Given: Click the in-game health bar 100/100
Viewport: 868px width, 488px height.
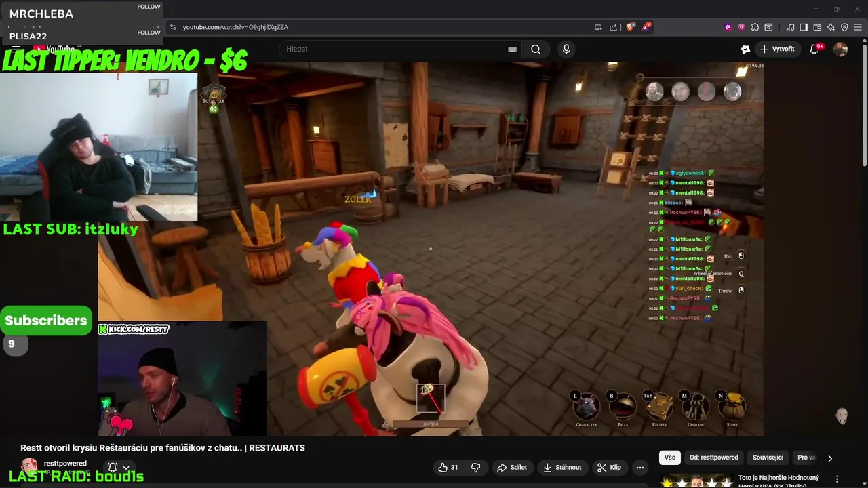Looking at the screenshot, I should [x=429, y=424].
